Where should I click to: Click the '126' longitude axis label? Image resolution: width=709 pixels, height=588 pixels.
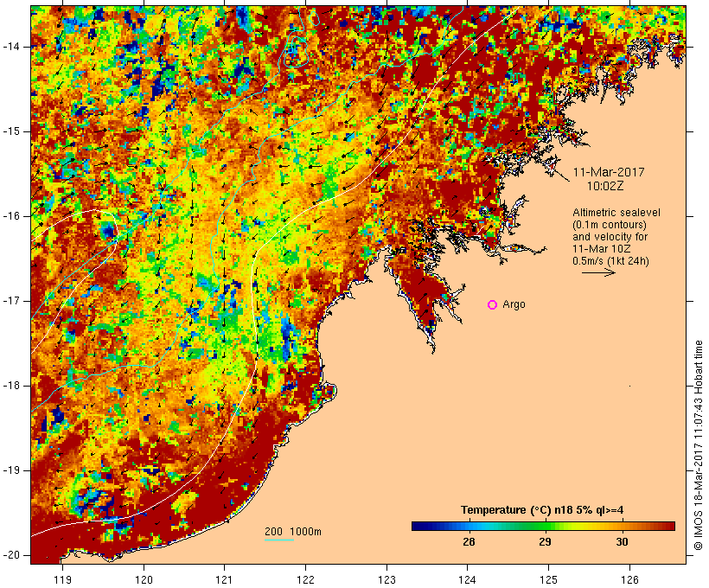pos(629,579)
